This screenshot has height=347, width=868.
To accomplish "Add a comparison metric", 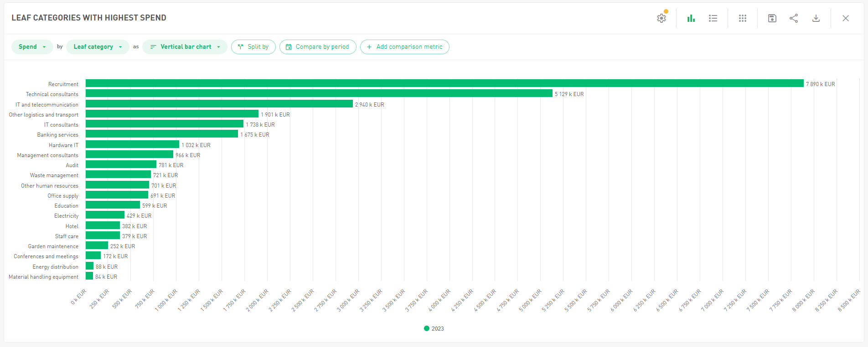I will click(404, 47).
